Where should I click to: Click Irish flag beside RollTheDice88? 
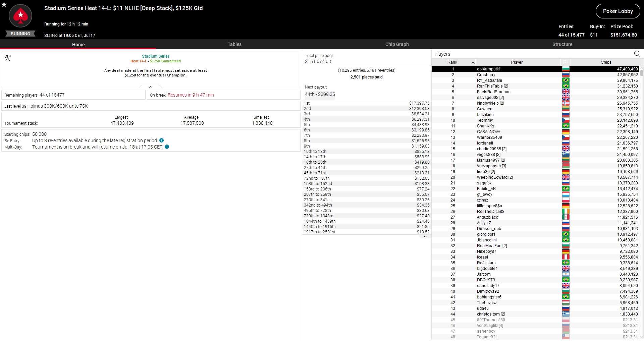(566, 212)
